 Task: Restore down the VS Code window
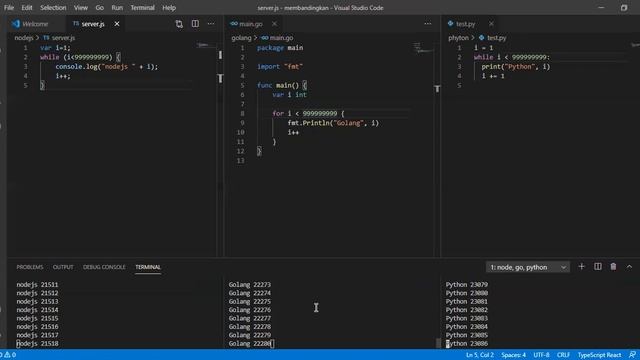point(624,8)
